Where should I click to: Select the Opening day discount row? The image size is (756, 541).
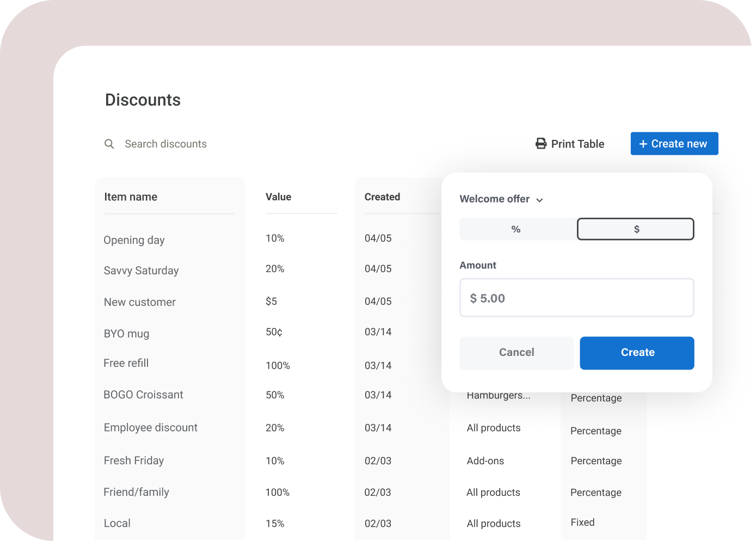point(134,240)
